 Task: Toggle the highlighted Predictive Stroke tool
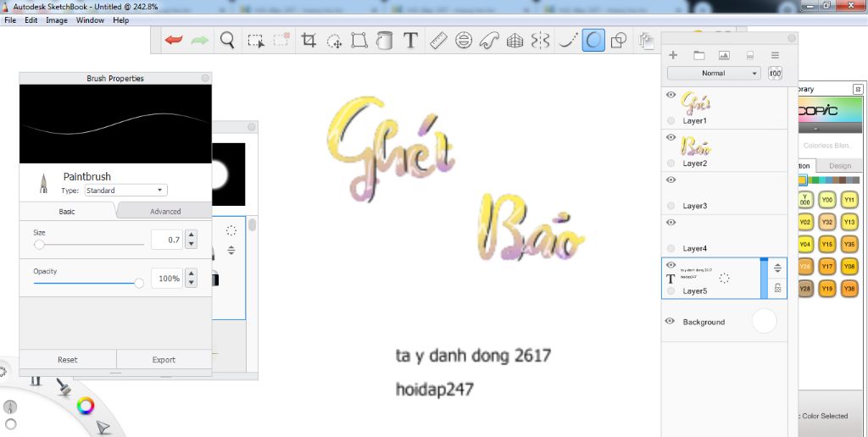(x=593, y=41)
